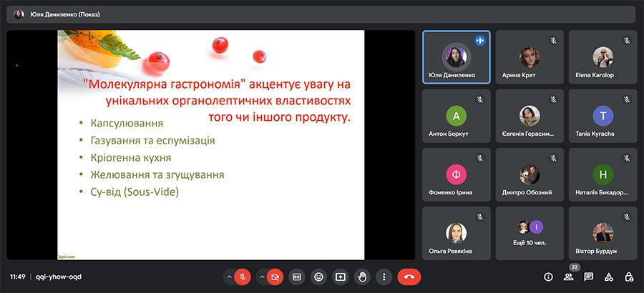Screen dimensions: 644x293
Task: Click muted mic icon on Арина Крят tile
Action: [554, 40]
